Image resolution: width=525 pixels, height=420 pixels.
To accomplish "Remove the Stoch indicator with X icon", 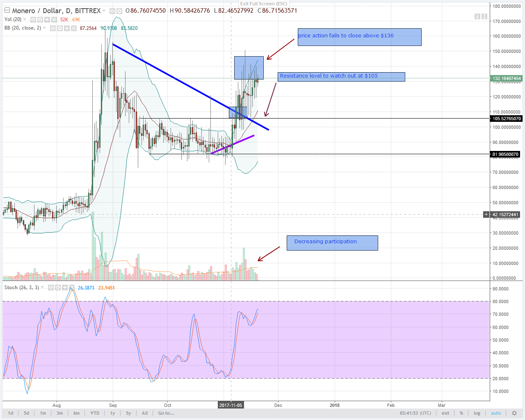I will pos(72,288).
